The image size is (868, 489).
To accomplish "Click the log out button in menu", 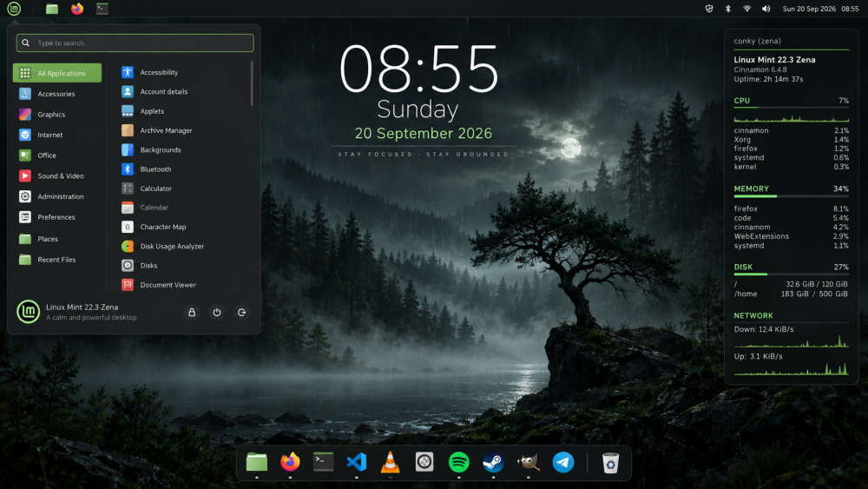I will 242,313.
